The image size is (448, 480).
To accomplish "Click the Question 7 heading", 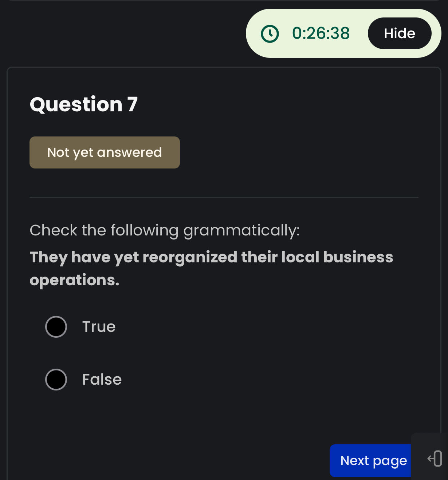I will (83, 104).
